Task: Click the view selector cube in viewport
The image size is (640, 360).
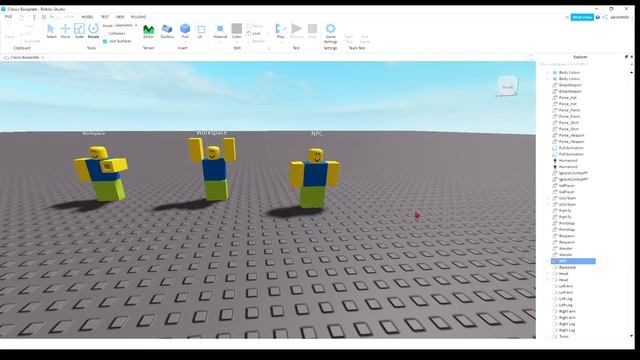Action: coord(507,87)
